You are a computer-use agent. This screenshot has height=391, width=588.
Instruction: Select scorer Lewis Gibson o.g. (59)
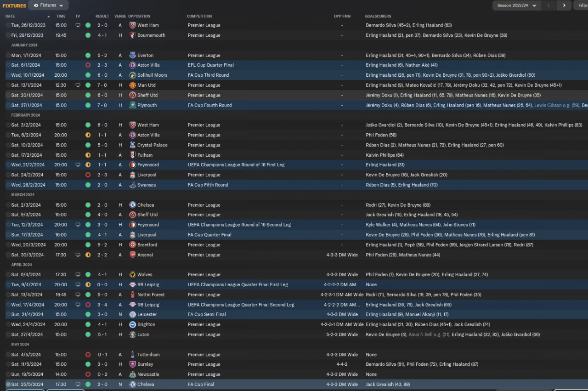556,105
